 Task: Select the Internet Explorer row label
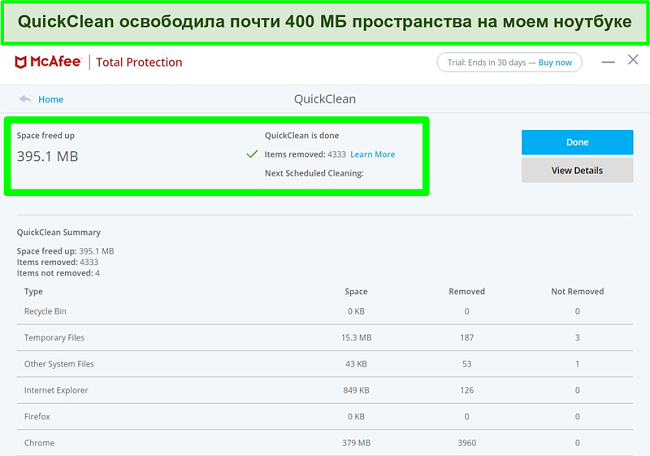point(56,390)
